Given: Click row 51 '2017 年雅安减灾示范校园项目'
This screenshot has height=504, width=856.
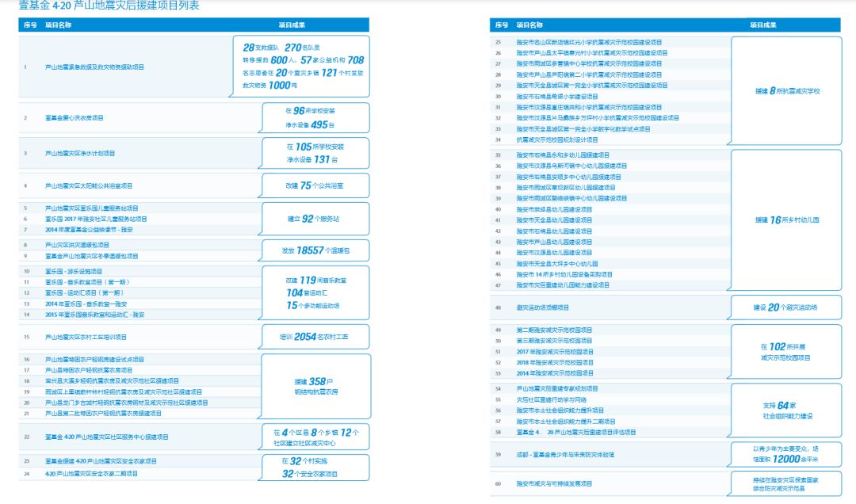Looking at the screenshot, I should [x=555, y=352].
